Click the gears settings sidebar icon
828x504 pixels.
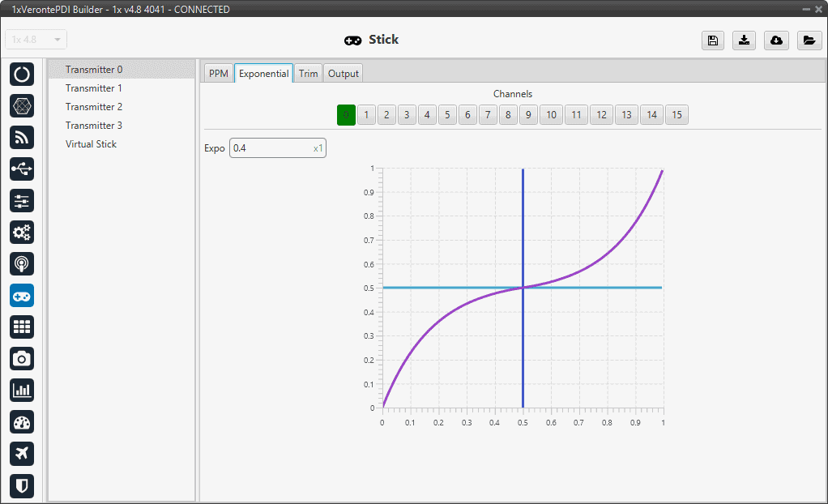[22, 233]
